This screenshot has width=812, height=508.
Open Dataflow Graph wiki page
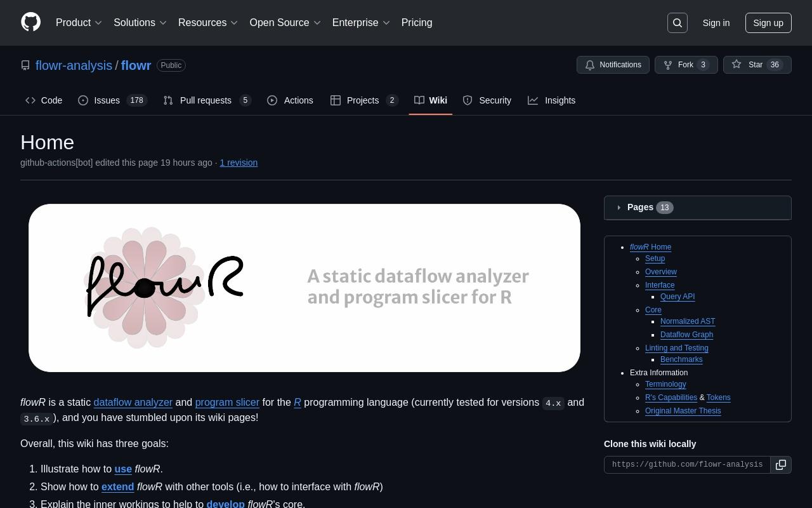(x=686, y=335)
